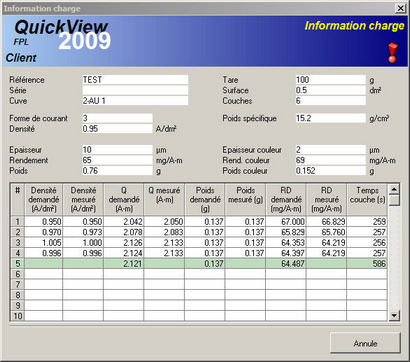Screen dimensions: 410x362
Task: Select row header number 4
Action: point(18,253)
